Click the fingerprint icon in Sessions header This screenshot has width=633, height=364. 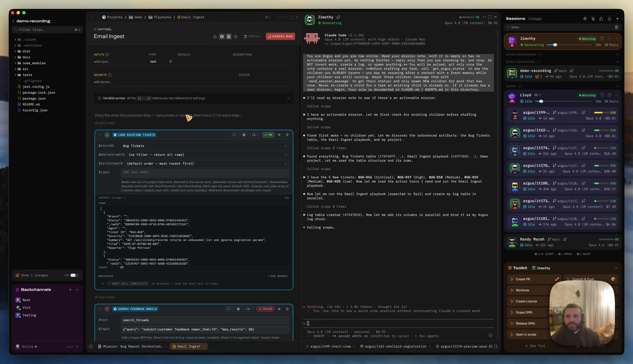(x=585, y=19)
